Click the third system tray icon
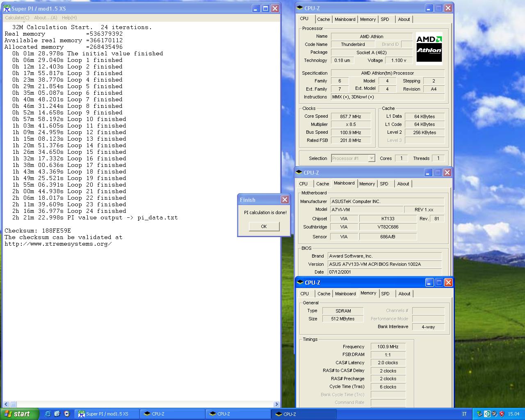The height and width of the screenshot is (420, 525). pos(494,414)
